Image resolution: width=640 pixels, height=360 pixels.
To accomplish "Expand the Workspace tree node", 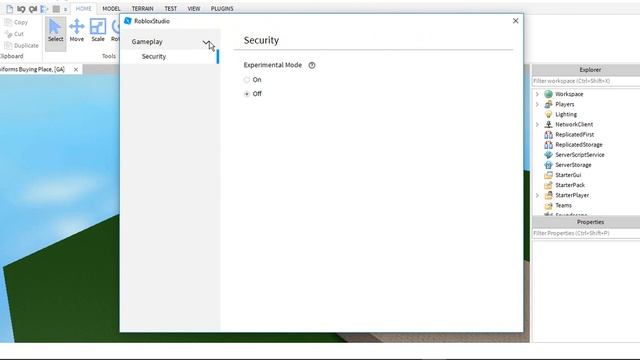I will click(537, 94).
